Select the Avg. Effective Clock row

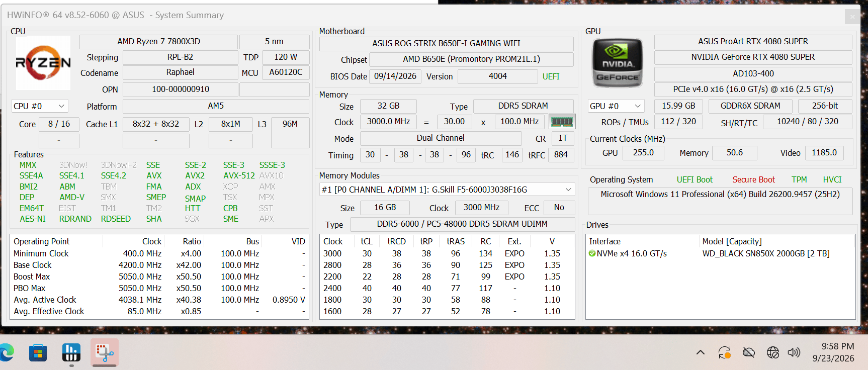pos(159,312)
